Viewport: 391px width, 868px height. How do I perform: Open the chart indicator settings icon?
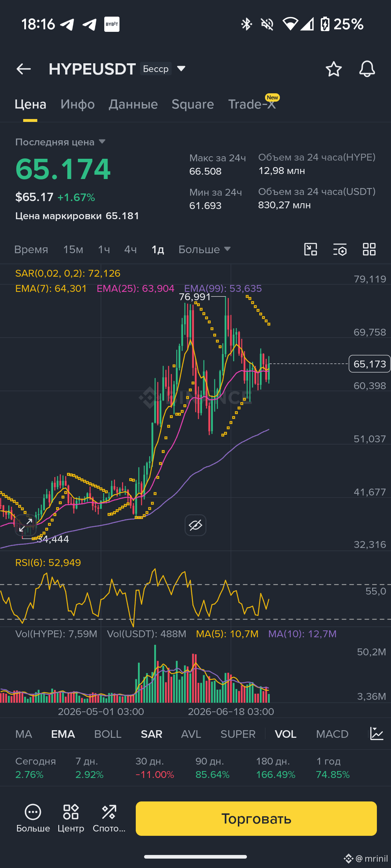[340, 249]
